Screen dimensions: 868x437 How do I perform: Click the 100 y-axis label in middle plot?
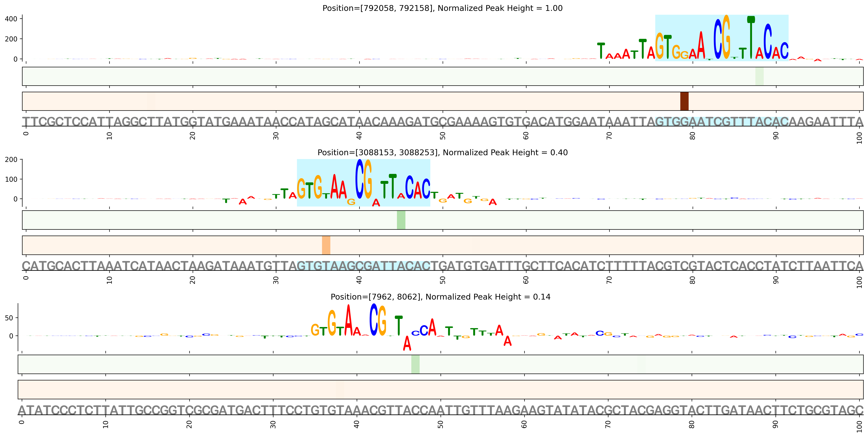tap(11, 179)
